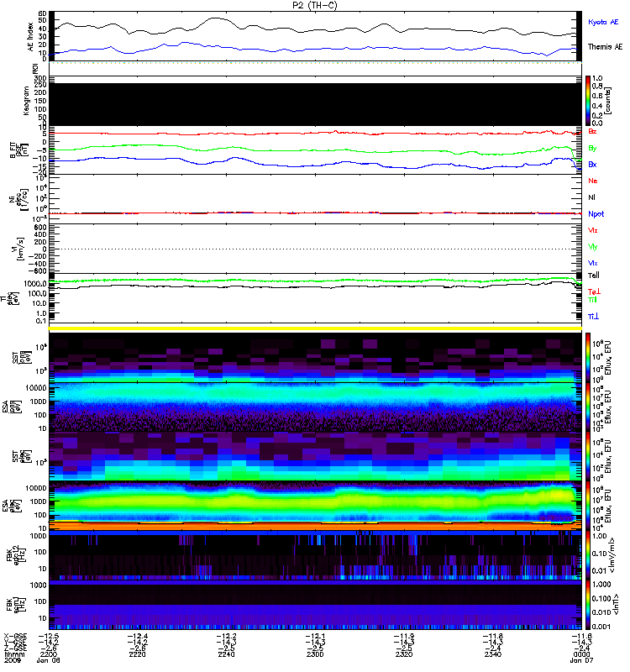Click the 2009 year label
630x672 pixels.
click(13, 660)
